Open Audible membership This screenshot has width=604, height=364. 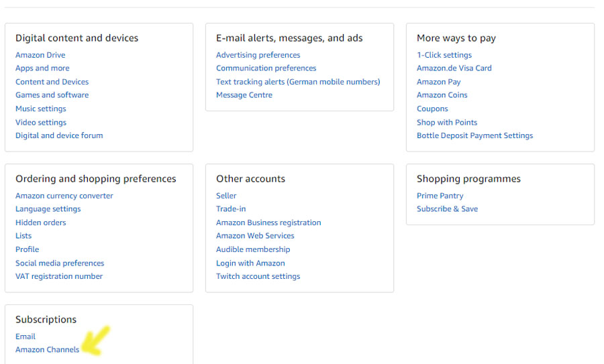(x=253, y=249)
